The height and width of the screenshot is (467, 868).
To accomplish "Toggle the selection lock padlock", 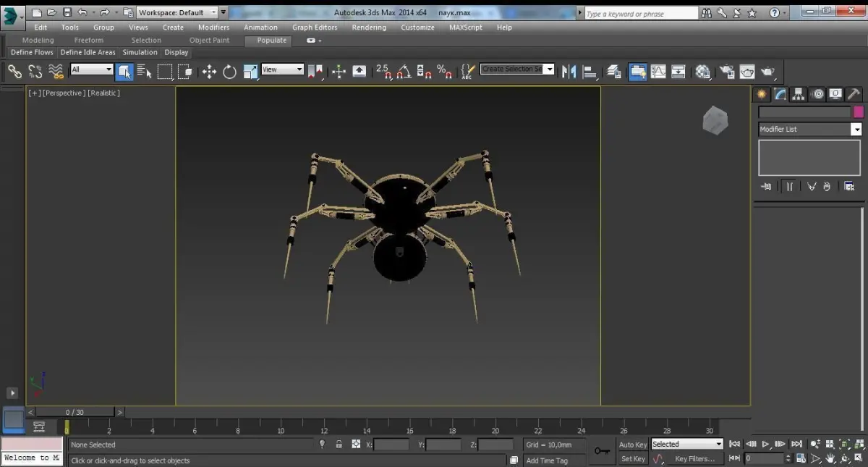I will 339,445.
